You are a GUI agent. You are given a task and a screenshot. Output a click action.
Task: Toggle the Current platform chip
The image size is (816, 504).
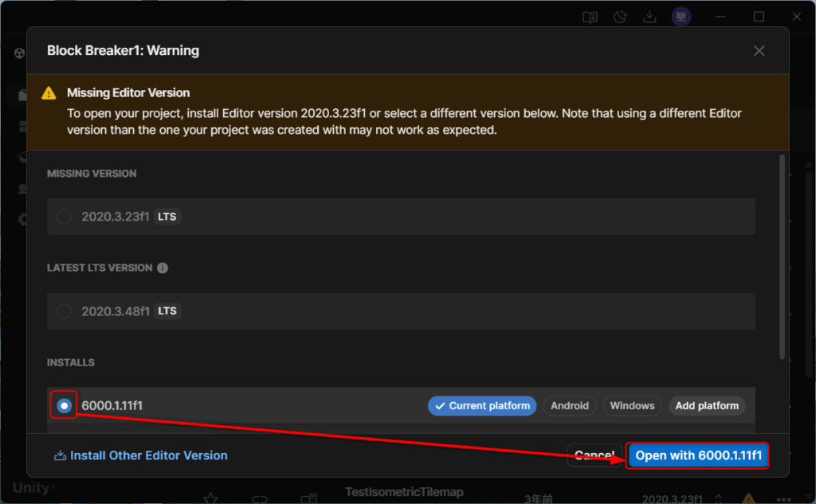[x=482, y=406]
